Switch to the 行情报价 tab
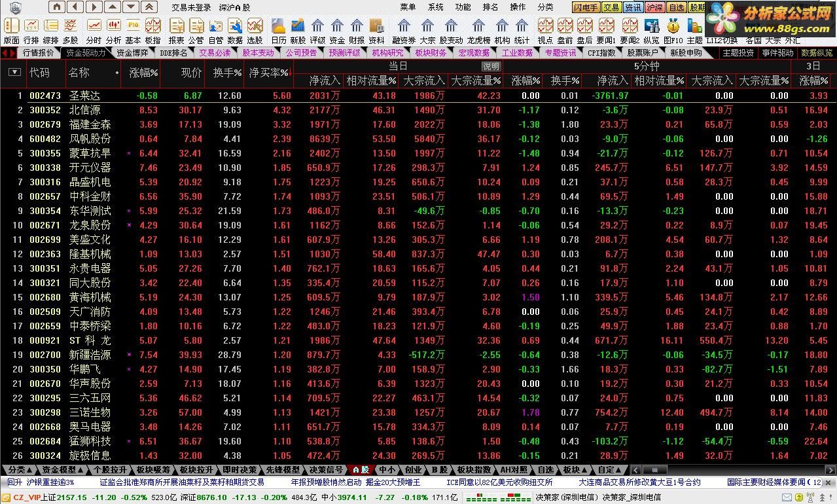The width and height of the screenshot is (837, 504). coord(38,53)
